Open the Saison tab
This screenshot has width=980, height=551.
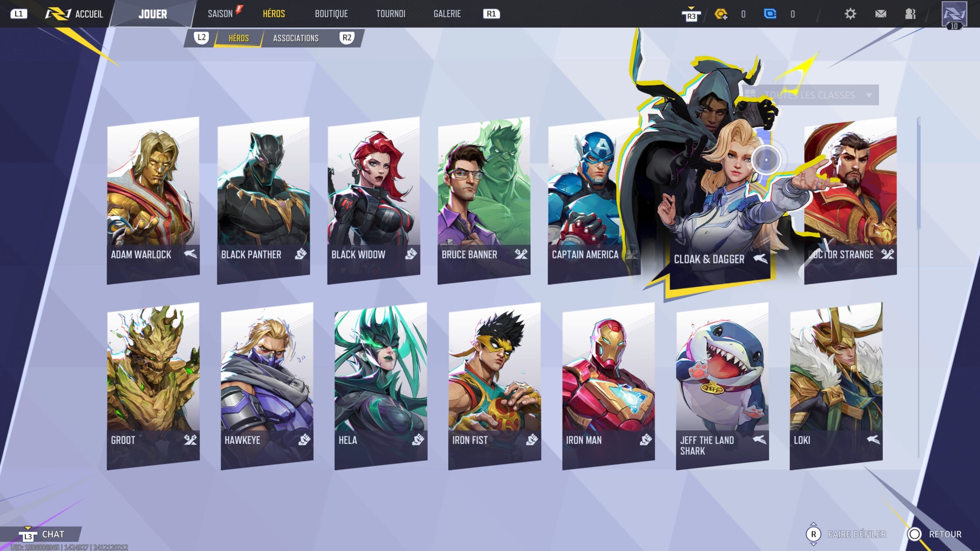point(220,14)
